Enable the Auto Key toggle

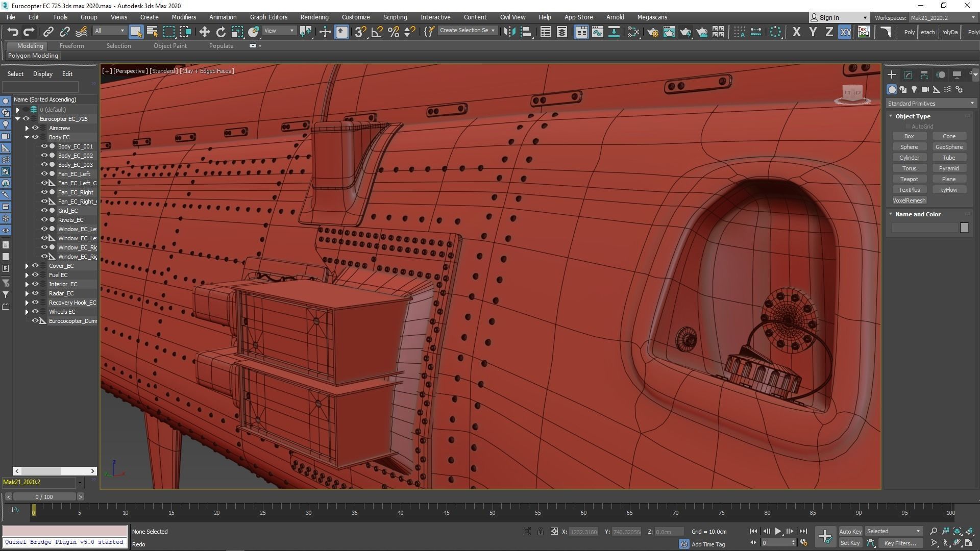[850, 532]
